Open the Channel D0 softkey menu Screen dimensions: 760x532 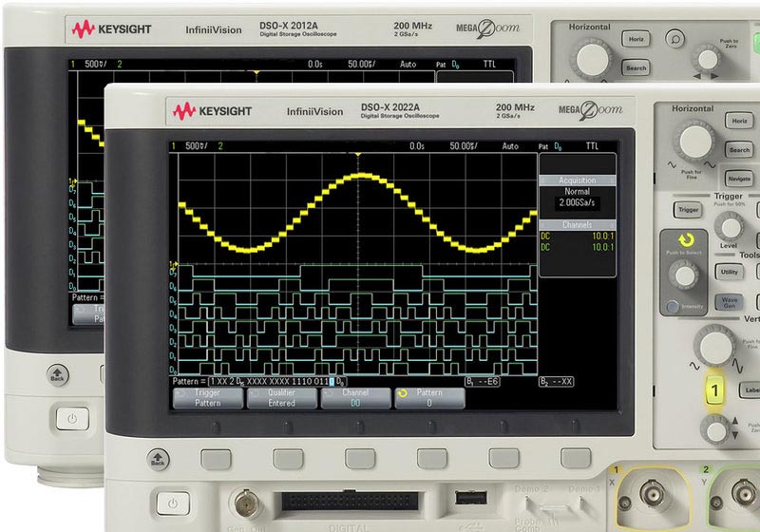click(x=355, y=398)
